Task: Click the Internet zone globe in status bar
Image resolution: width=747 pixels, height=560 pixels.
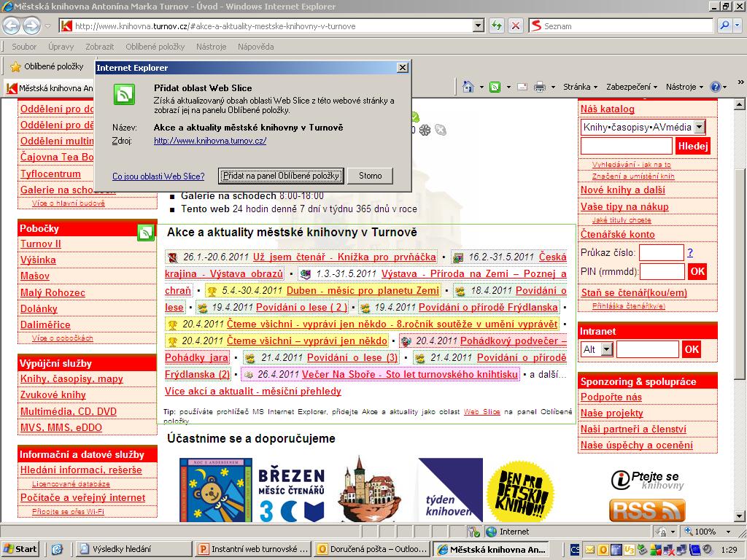Action: [x=491, y=532]
